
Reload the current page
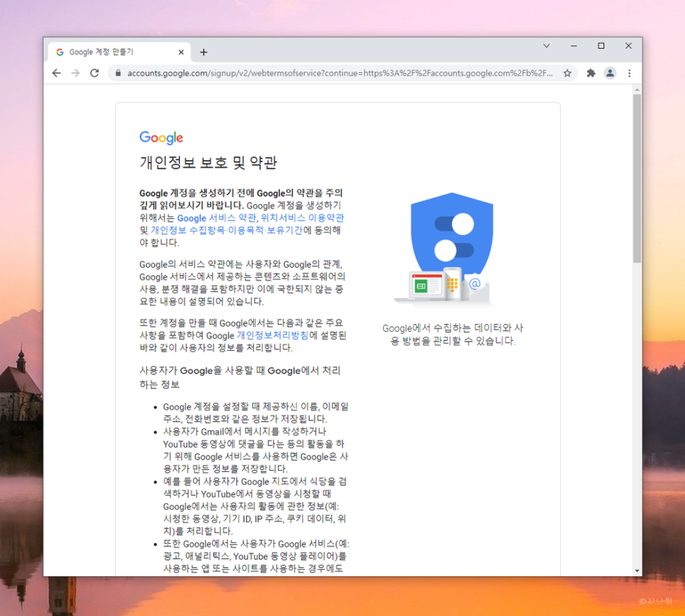(x=94, y=73)
